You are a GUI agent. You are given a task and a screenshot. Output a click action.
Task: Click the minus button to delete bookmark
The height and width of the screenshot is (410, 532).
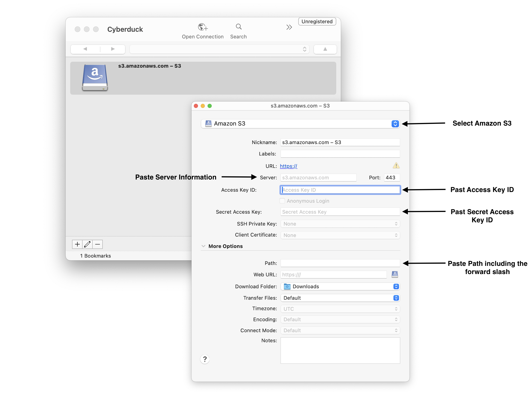point(97,244)
